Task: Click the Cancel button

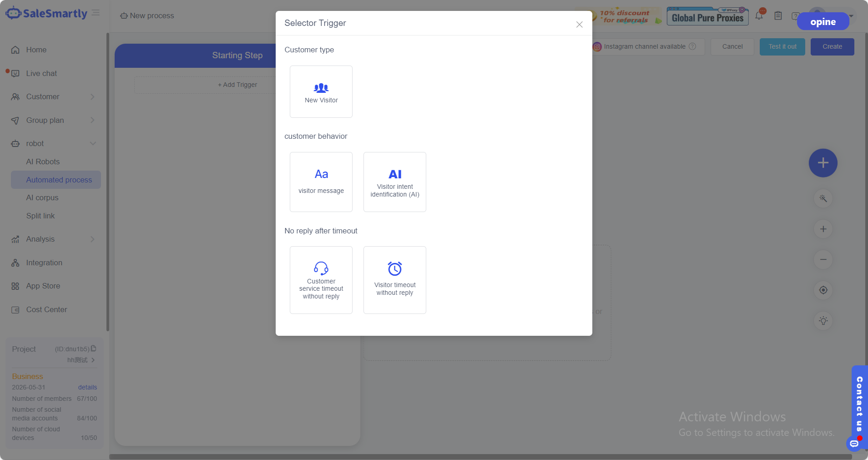Action: pyautogui.click(x=732, y=46)
